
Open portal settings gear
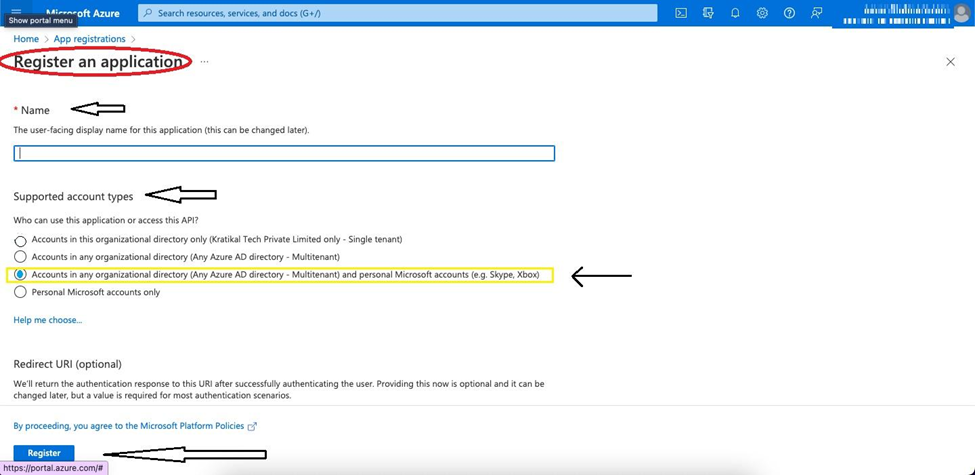pos(762,13)
